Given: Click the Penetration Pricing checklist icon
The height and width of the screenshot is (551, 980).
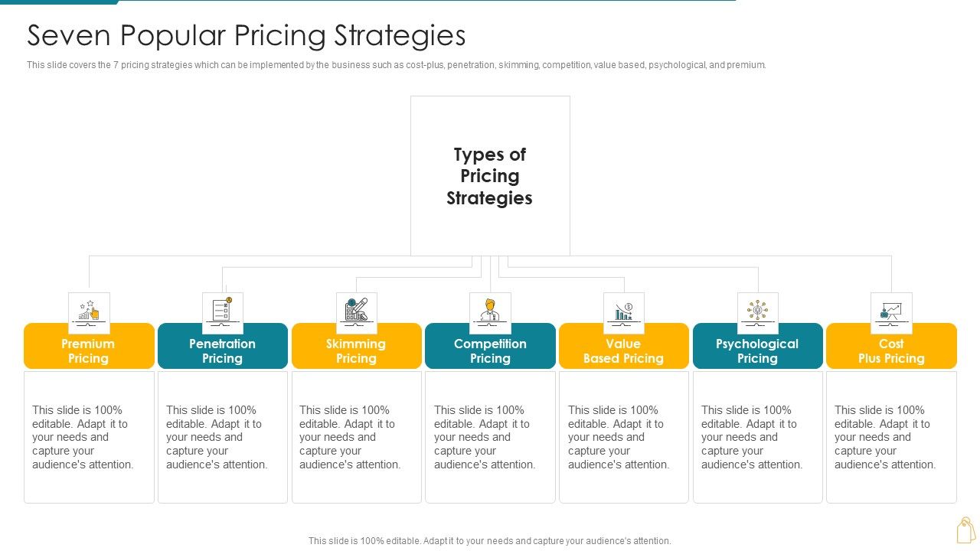Looking at the screenshot, I should click(x=222, y=311).
